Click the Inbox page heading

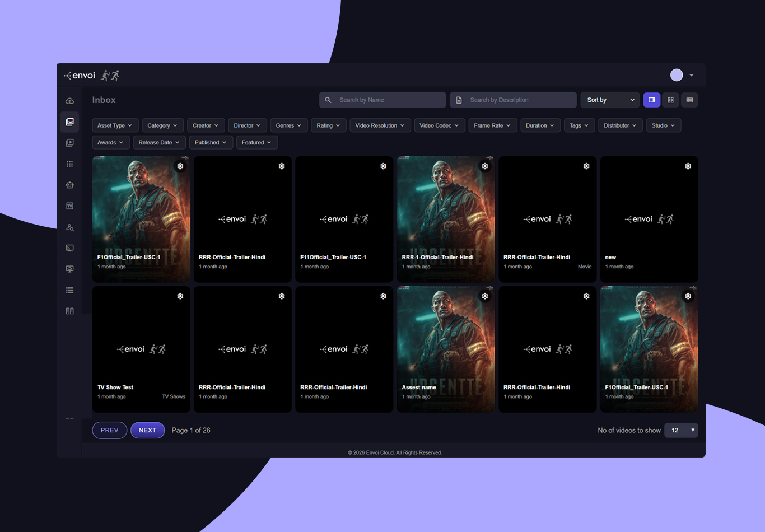[x=104, y=100]
